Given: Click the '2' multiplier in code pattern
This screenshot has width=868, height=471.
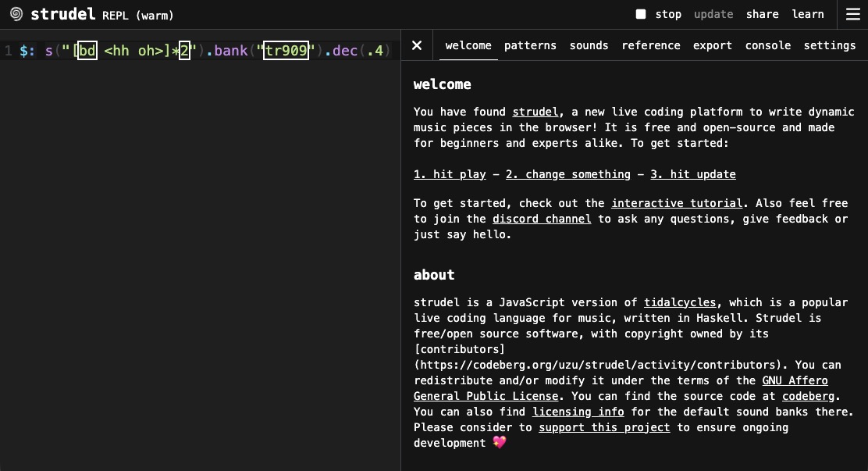Looking at the screenshot, I should (184, 51).
